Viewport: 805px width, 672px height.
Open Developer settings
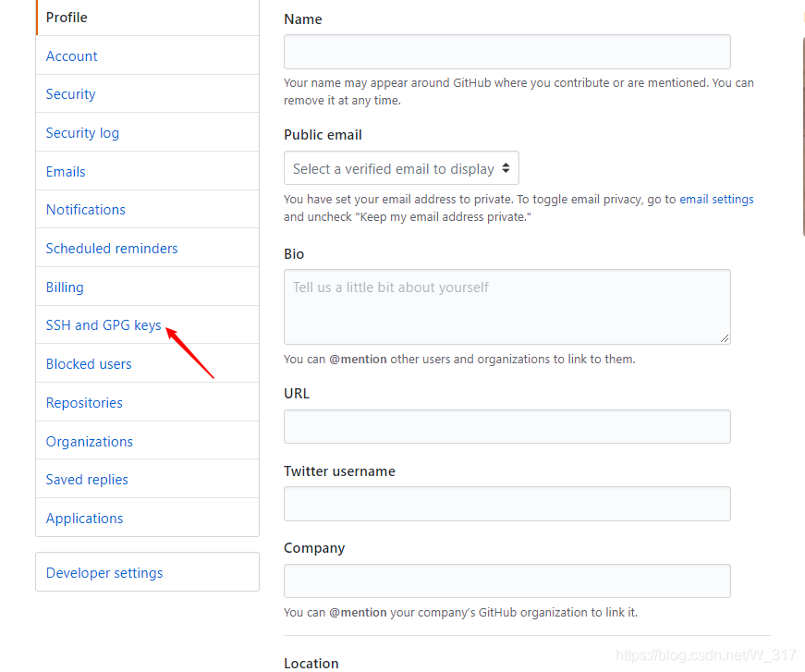(104, 573)
